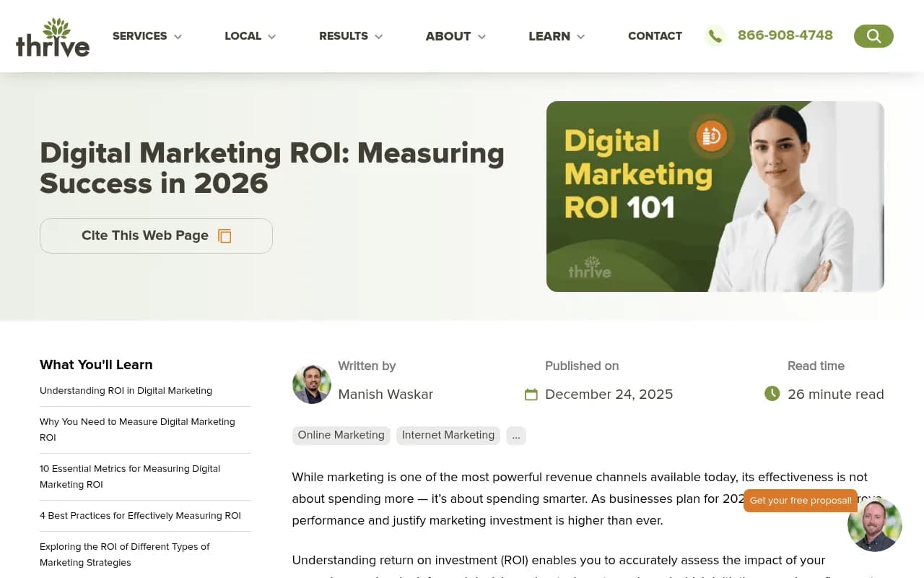
Task: Open the search with magnifier button
Action: [x=873, y=36]
